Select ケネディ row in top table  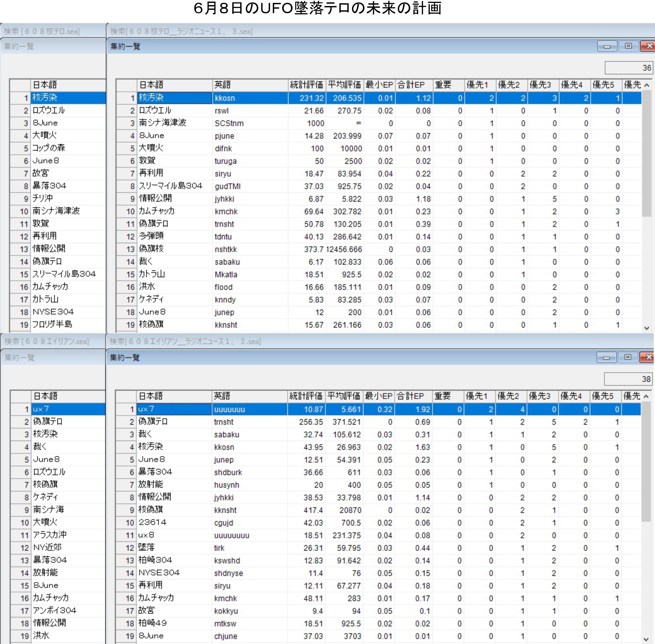coord(379,300)
